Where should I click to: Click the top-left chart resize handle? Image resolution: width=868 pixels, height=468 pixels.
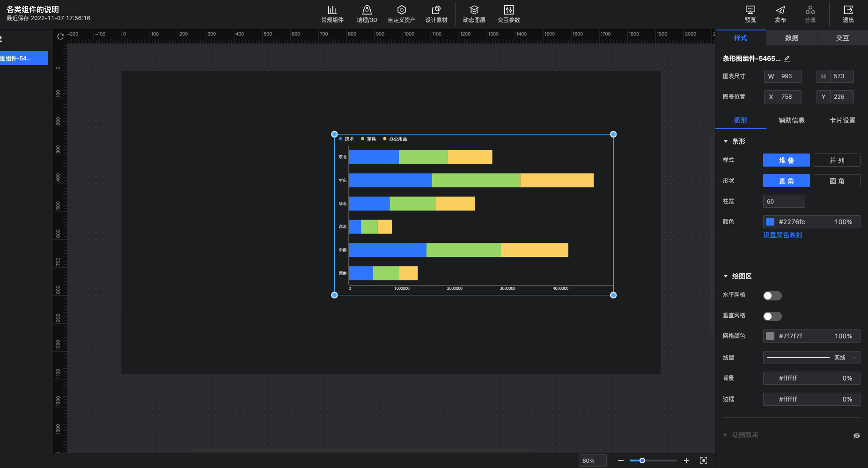(334, 134)
